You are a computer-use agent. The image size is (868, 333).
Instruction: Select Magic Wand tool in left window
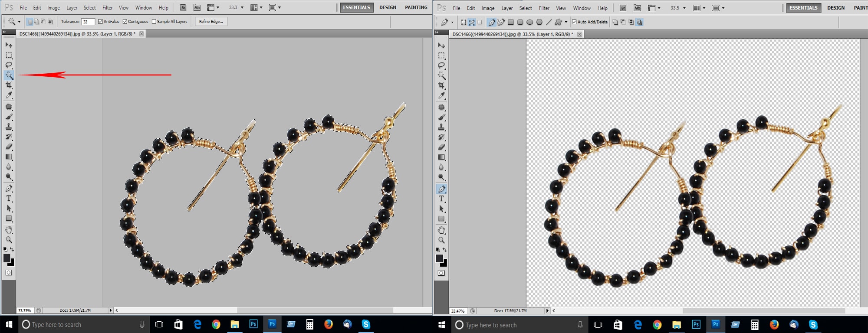pyautogui.click(x=9, y=75)
